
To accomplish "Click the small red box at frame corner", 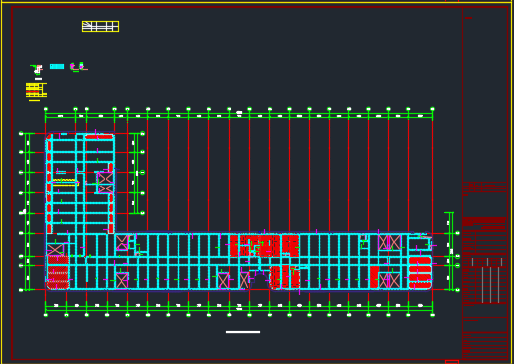I will 452,362.
